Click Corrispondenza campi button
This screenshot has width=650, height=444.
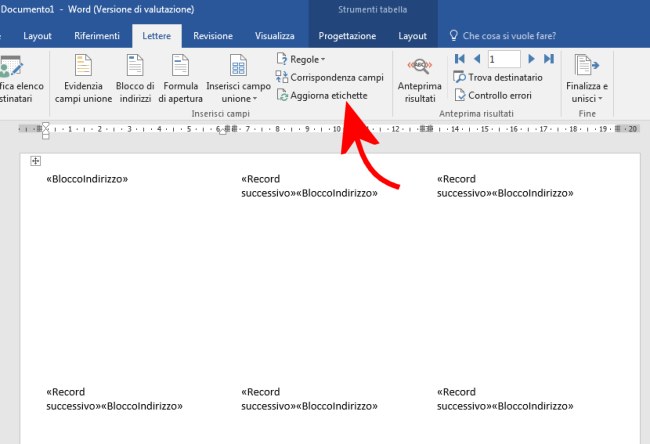(x=329, y=78)
